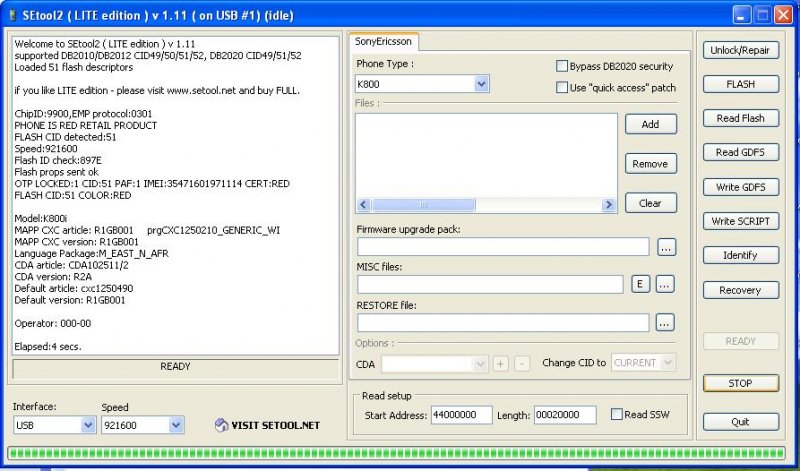Select the SonyEricsson tab
800x471 pixels.
(383, 41)
